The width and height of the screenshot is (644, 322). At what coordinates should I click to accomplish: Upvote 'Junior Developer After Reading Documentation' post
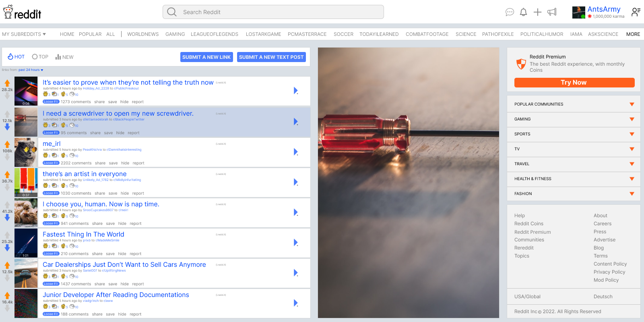coord(7,295)
